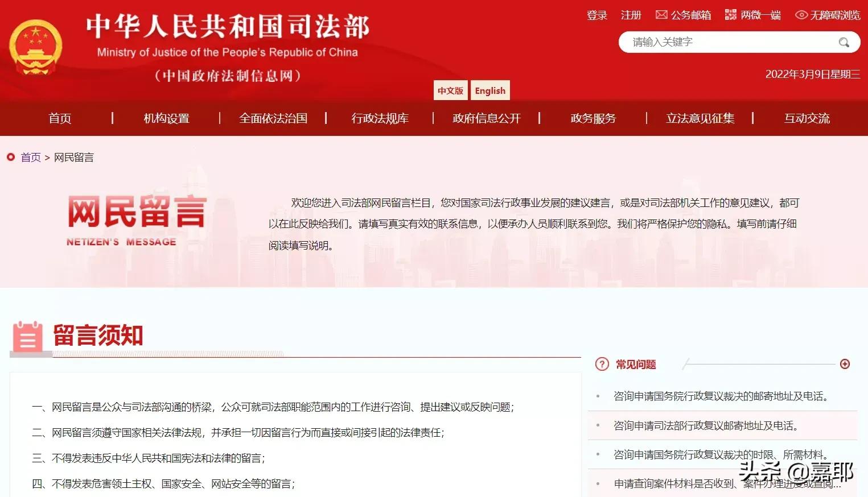Viewport: 868px width, 497px height.
Task: Open the 互动交流 menu item
Action: [x=807, y=118]
